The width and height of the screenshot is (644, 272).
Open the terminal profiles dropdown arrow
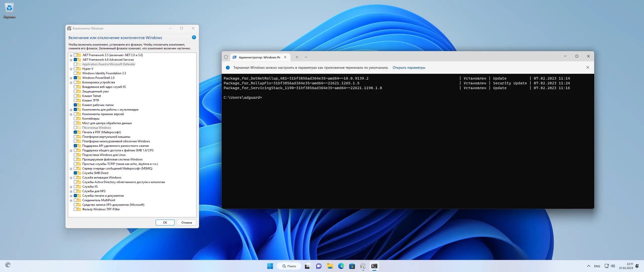click(x=306, y=57)
